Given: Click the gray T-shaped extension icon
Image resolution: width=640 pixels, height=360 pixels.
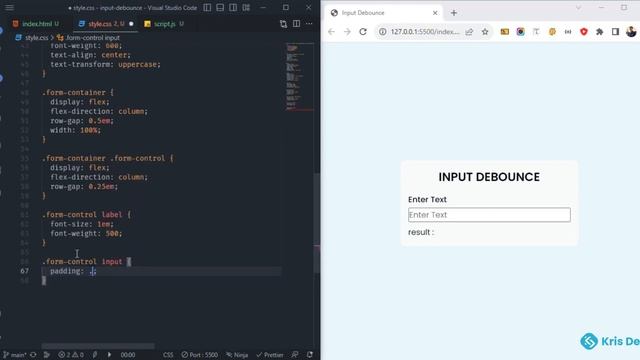Looking at the screenshot, I should [x=536, y=31].
